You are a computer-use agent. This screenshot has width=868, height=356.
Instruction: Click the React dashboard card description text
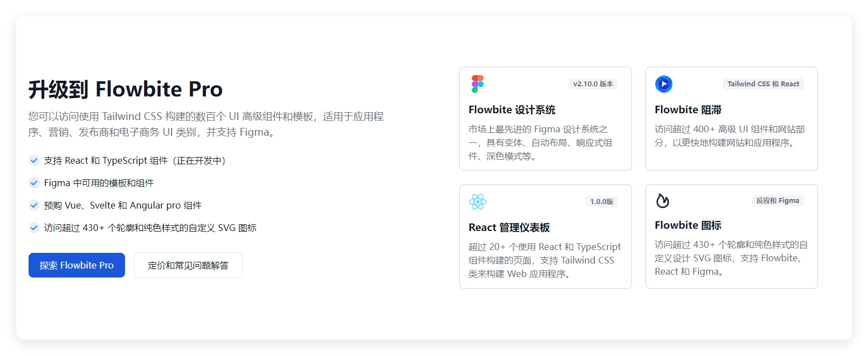(x=544, y=260)
